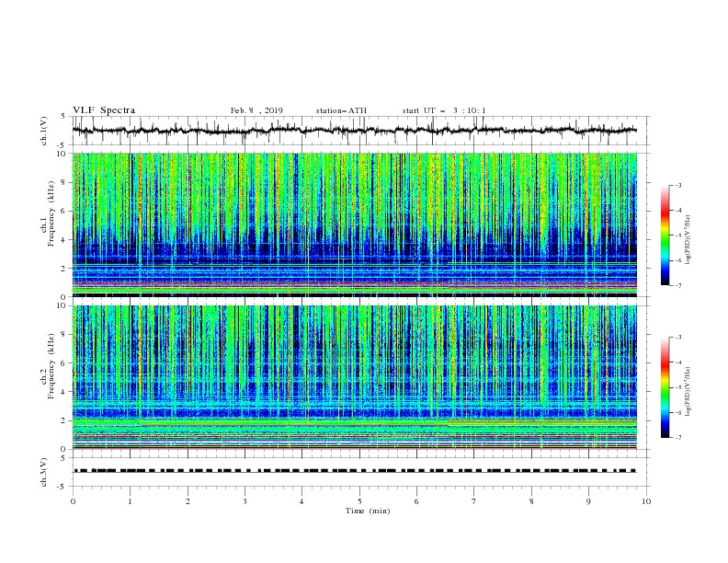
Task: Select the lower color bar's log(PSD) label
Action: tap(688, 391)
